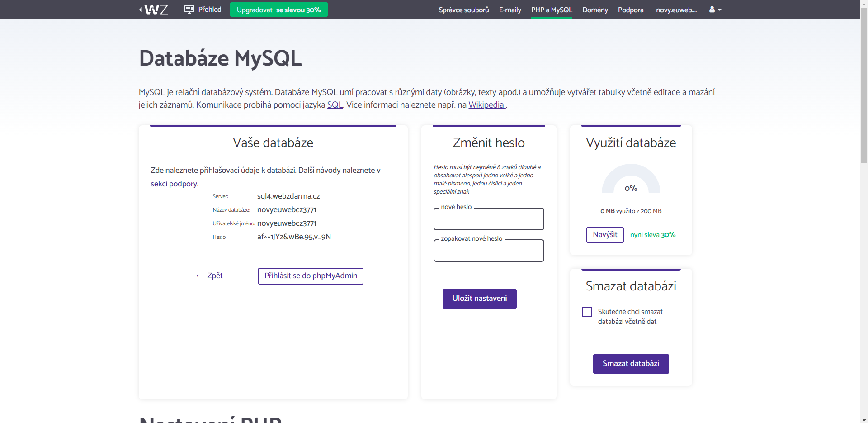Click the scrollbar down arrow

coord(864,419)
